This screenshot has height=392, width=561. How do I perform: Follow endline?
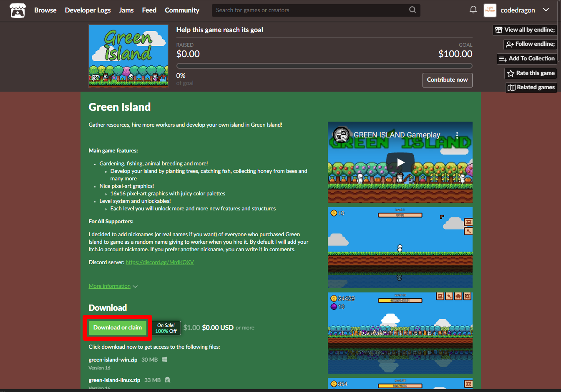coord(530,44)
